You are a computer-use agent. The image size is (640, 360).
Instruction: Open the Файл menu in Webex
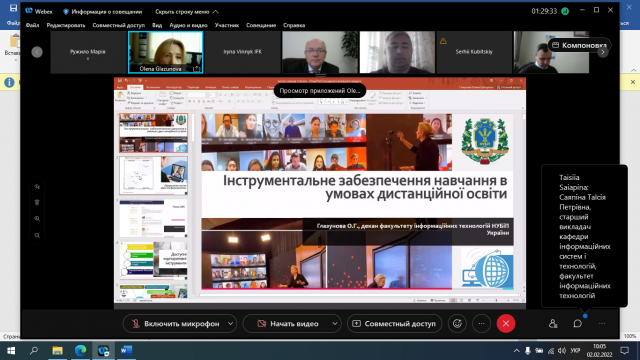pyautogui.click(x=33, y=25)
